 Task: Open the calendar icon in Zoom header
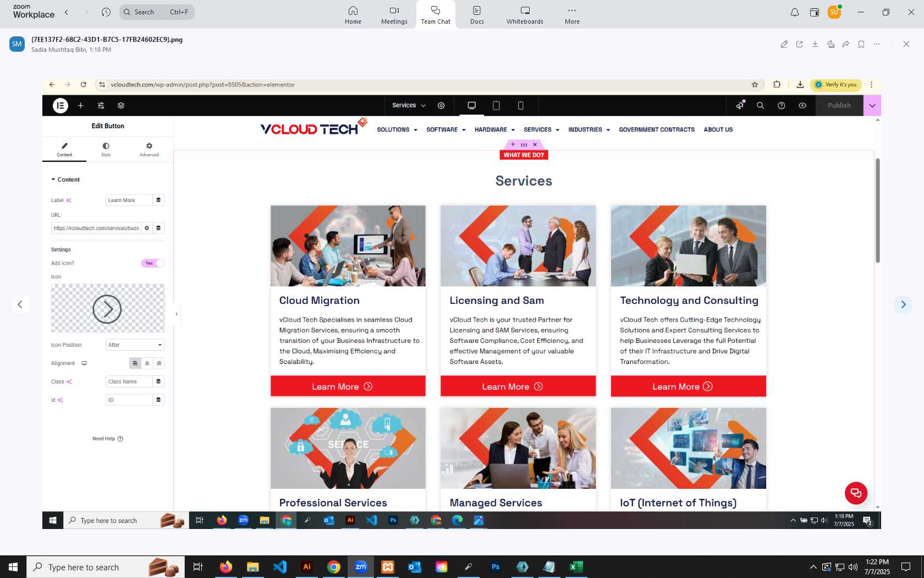tap(815, 12)
